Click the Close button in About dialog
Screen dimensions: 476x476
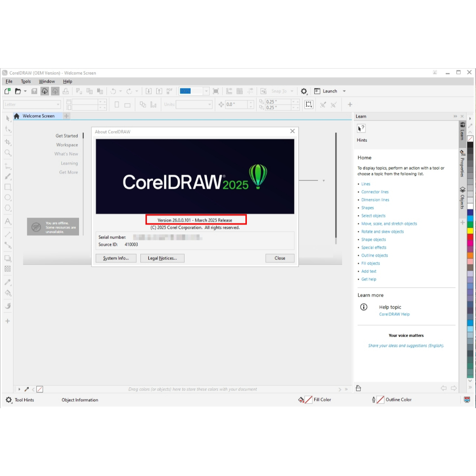click(280, 258)
